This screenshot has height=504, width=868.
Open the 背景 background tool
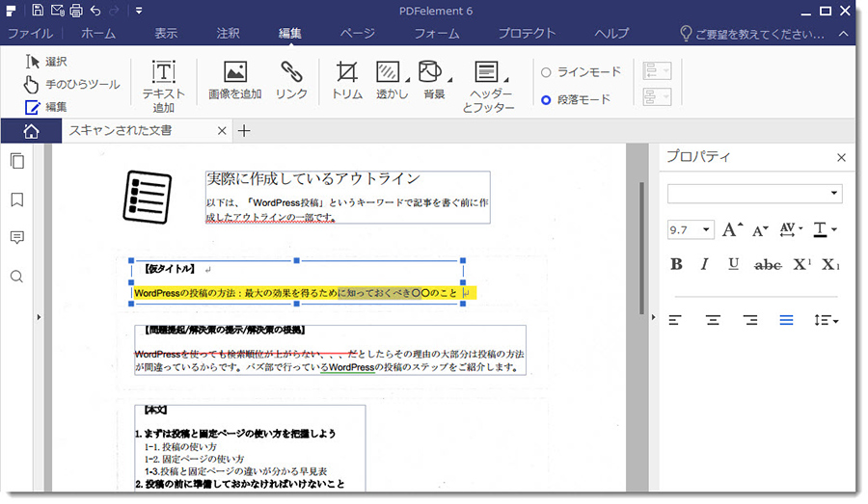(435, 81)
